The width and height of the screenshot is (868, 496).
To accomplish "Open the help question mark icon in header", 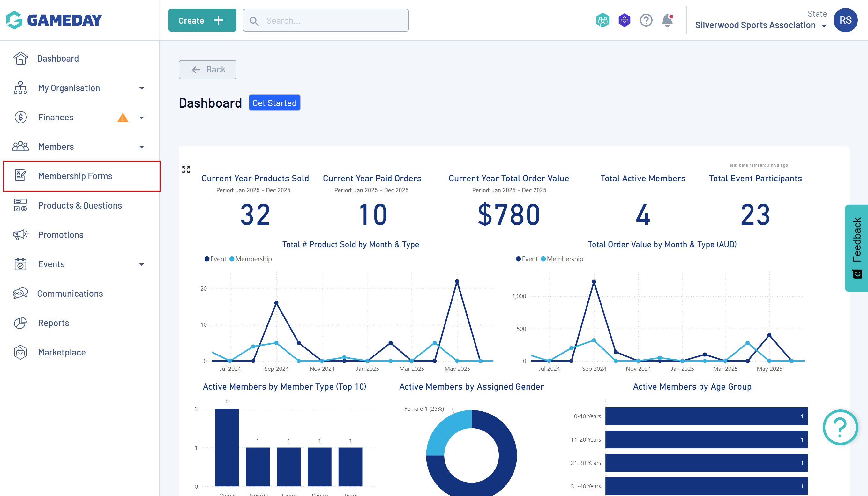I will click(646, 20).
